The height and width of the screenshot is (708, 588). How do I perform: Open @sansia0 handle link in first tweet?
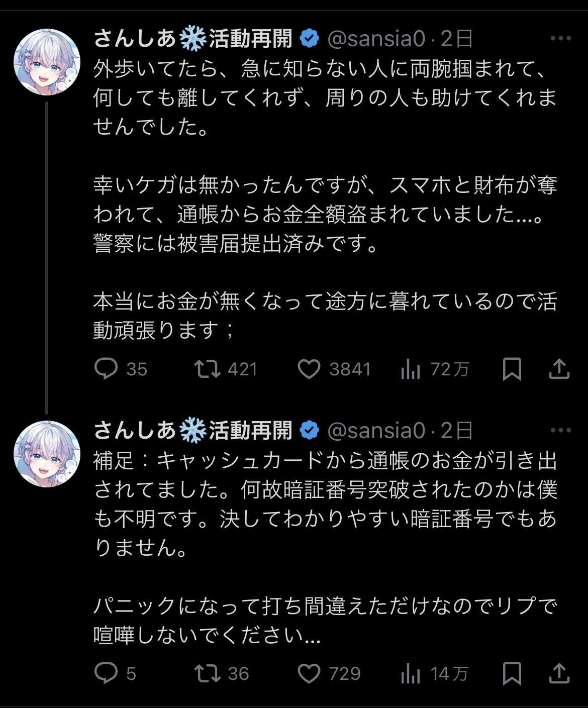376,39
